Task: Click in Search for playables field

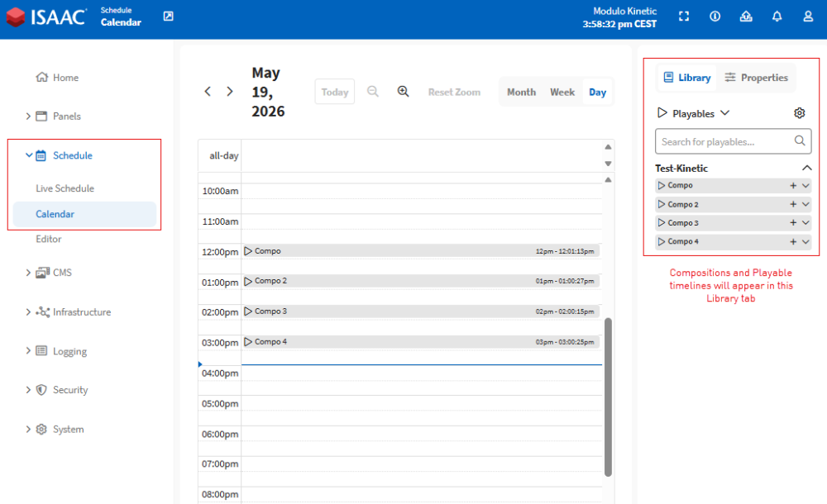Action: (x=733, y=141)
